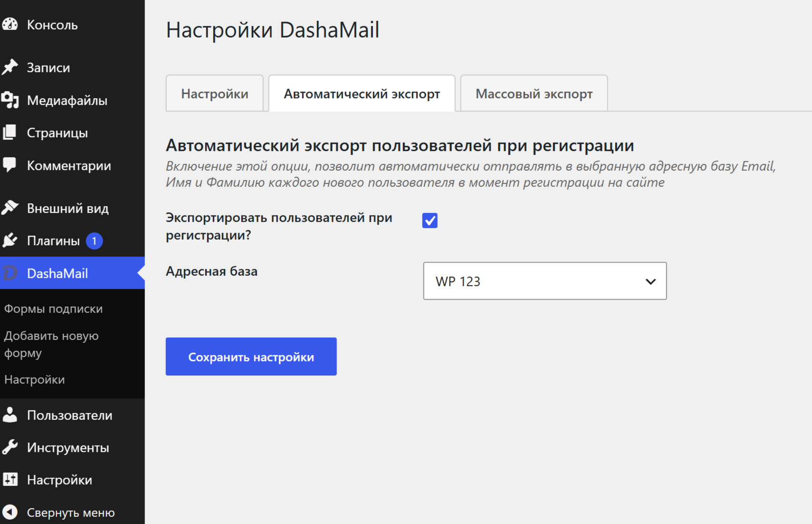Click the Плагины plug icon
This screenshot has height=524, width=812.
[x=10, y=241]
